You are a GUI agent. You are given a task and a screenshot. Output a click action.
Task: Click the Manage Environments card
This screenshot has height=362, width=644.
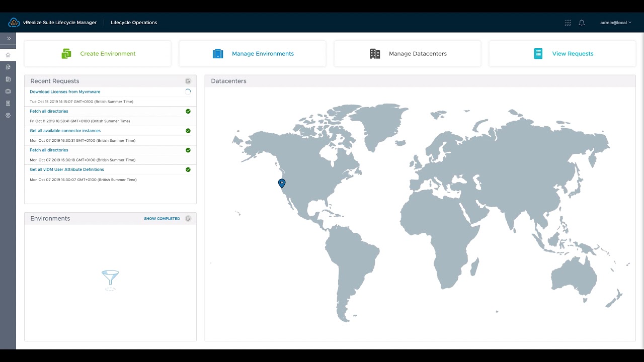click(253, 54)
